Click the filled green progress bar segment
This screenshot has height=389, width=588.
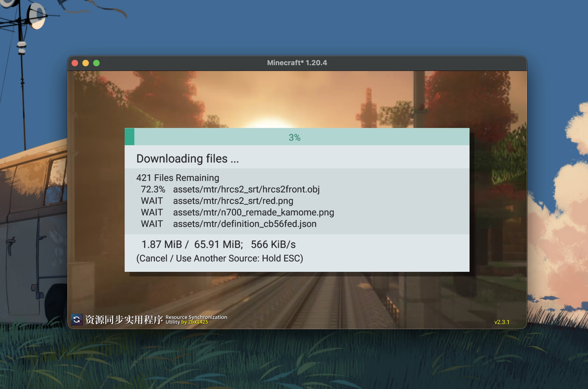[x=129, y=137]
